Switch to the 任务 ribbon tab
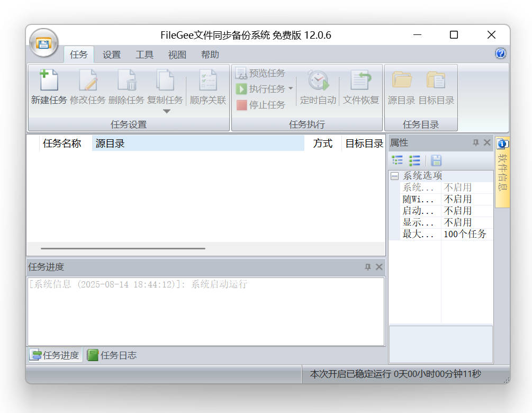This screenshot has width=532, height=413. tap(79, 55)
